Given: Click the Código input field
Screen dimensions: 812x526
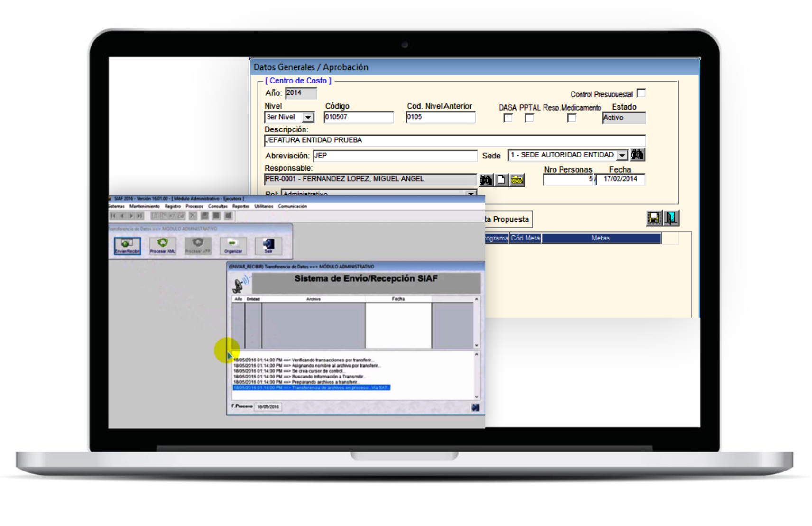Looking at the screenshot, I should (x=359, y=117).
